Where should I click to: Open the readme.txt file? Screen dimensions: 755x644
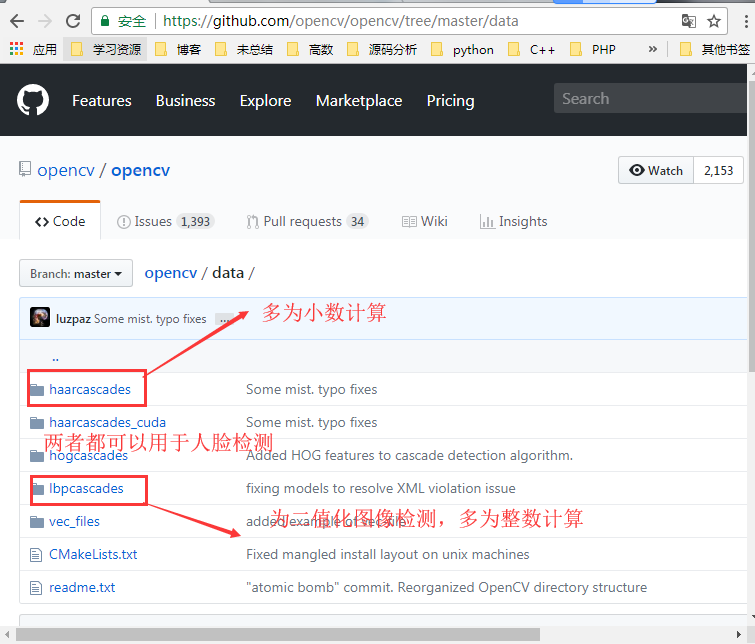coord(82,588)
